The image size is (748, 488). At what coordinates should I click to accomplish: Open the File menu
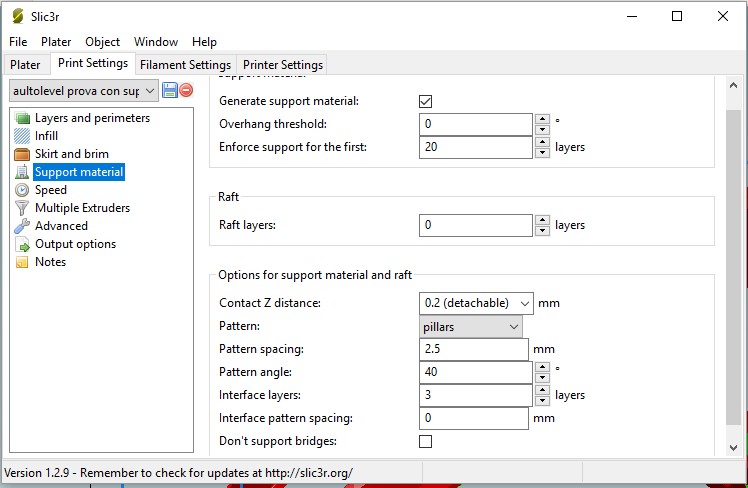[18, 42]
